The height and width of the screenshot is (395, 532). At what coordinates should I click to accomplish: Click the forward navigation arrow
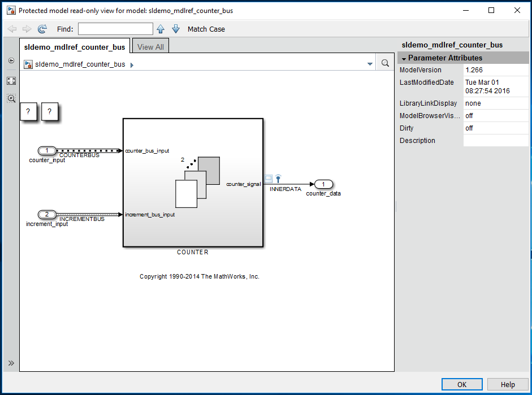[27, 29]
